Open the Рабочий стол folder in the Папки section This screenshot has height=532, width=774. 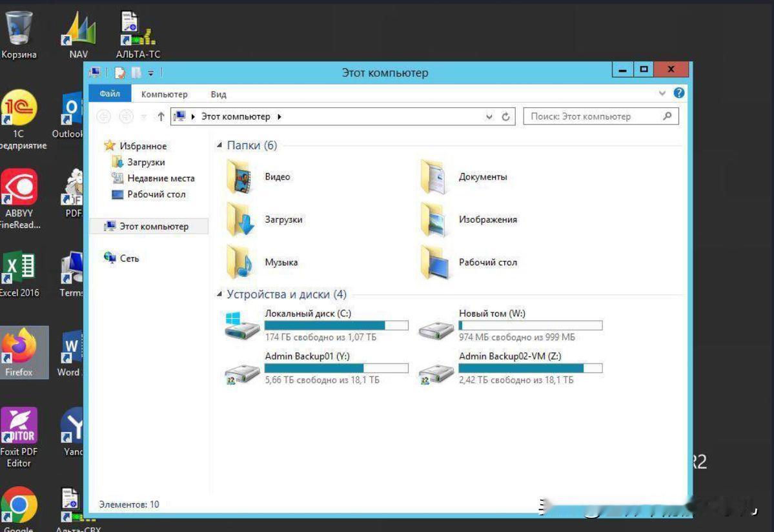coord(469,263)
